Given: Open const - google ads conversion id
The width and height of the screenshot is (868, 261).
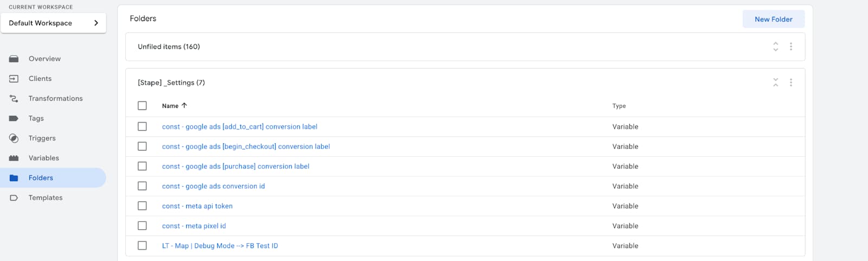Looking at the screenshot, I should (213, 186).
